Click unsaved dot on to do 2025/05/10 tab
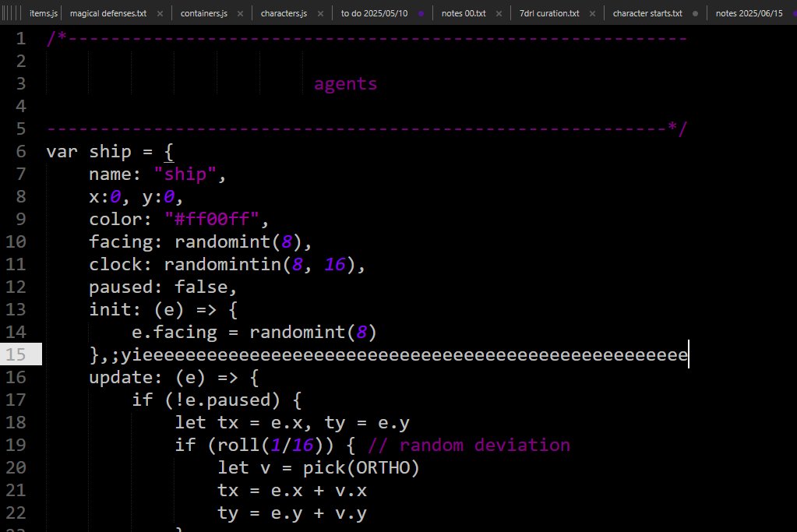This screenshot has width=797, height=532. pos(421,14)
